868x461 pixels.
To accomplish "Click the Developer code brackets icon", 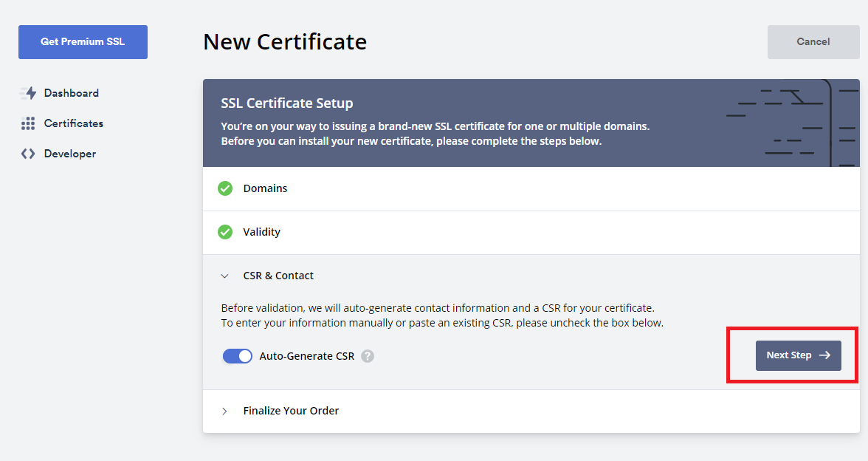I will [x=28, y=154].
